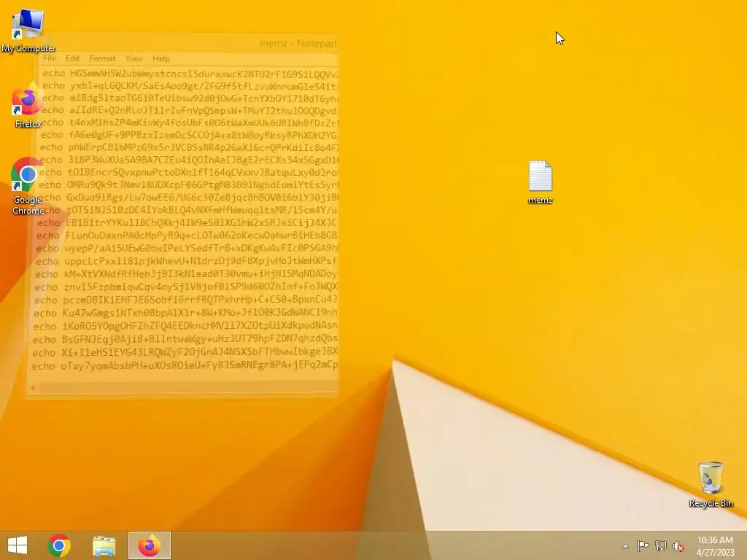Click the Notepad line starting with echo iKoRO5YOpgOHF
This screenshot has height=560, width=747.
[185, 326]
